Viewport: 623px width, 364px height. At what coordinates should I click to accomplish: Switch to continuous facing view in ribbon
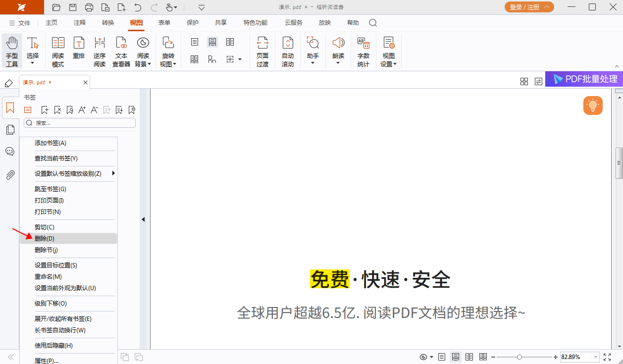[195, 59]
